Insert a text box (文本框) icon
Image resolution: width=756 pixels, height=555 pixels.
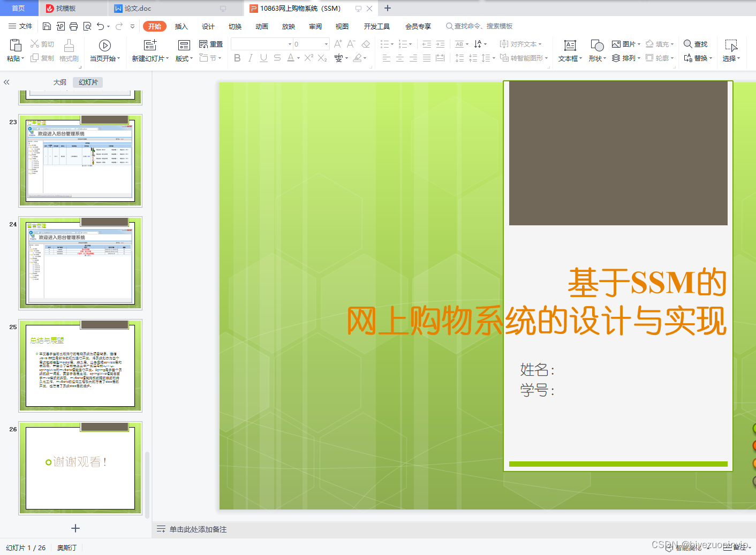[x=570, y=45]
